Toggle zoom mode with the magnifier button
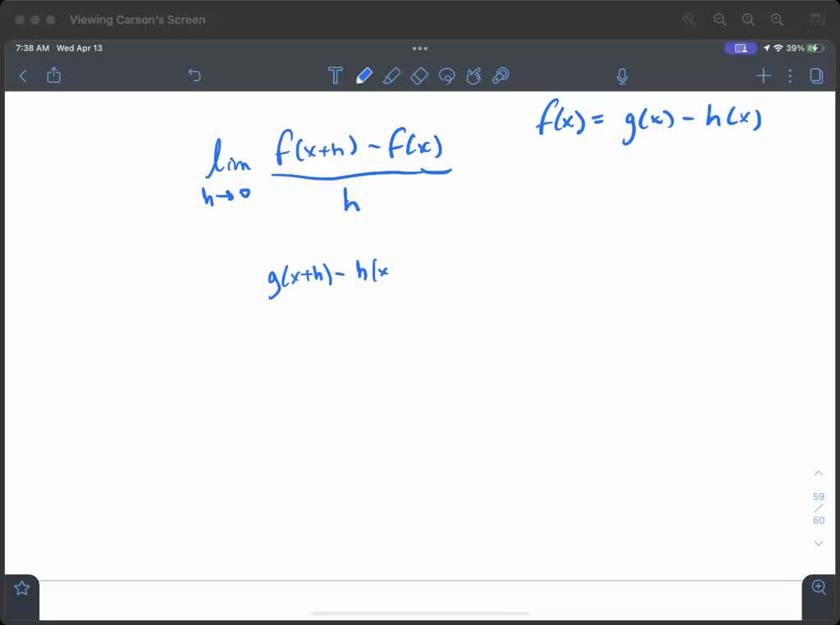This screenshot has height=625, width=840. (x=818, y=587)
